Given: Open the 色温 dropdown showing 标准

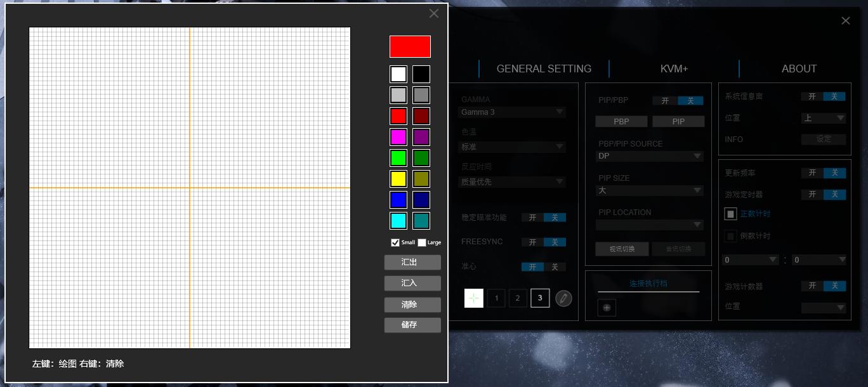Looking at the screenshot, I should click(x=512, y=147).
